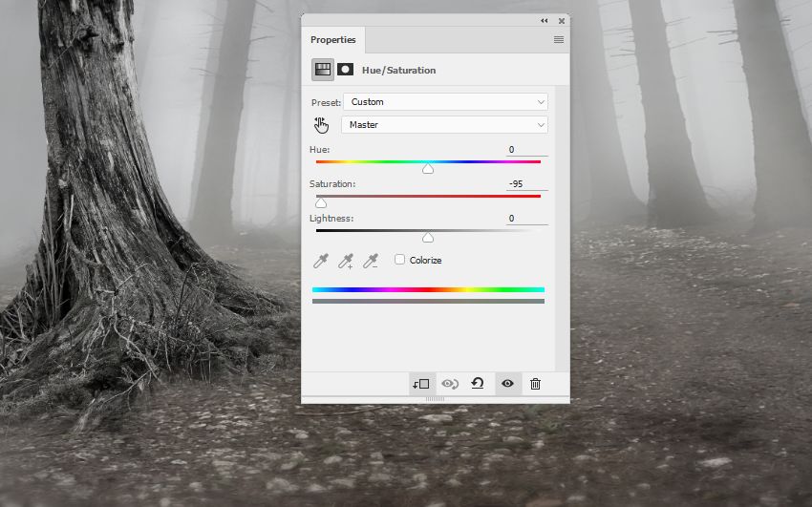Screen dimensions: 812x507
Task: View previous state toggle icon
Action: 450,384
